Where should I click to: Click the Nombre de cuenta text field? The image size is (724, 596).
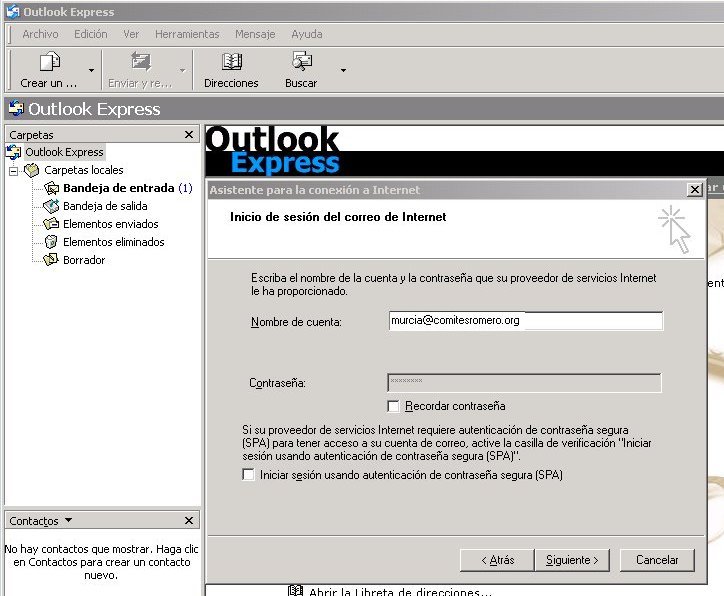coord(525,321)
